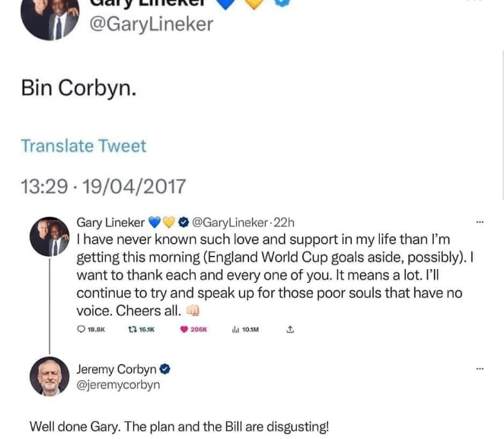
Task: Click Gary Lineker's display name in the thread
Action: tap(110, 223)
